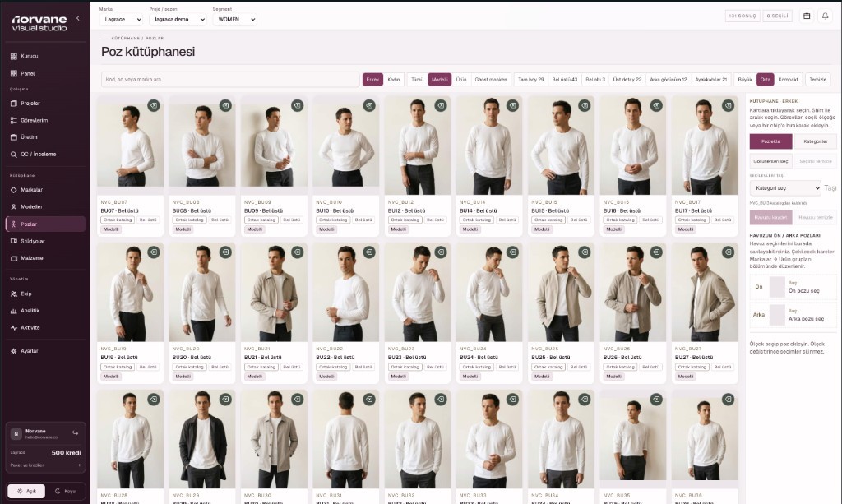Collapse the sidebar with the chevron arrow

pyautogui.click(x=78, y=18)
